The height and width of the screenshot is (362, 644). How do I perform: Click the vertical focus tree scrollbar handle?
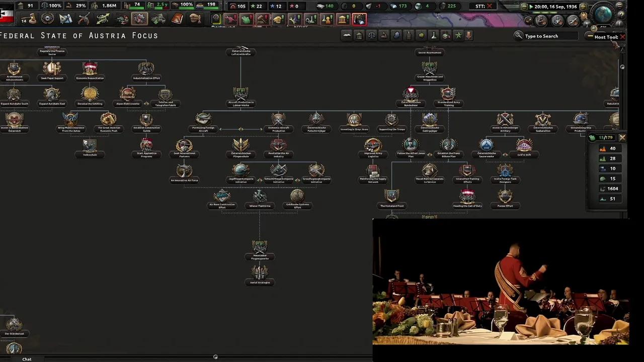(x=622, y=67)
